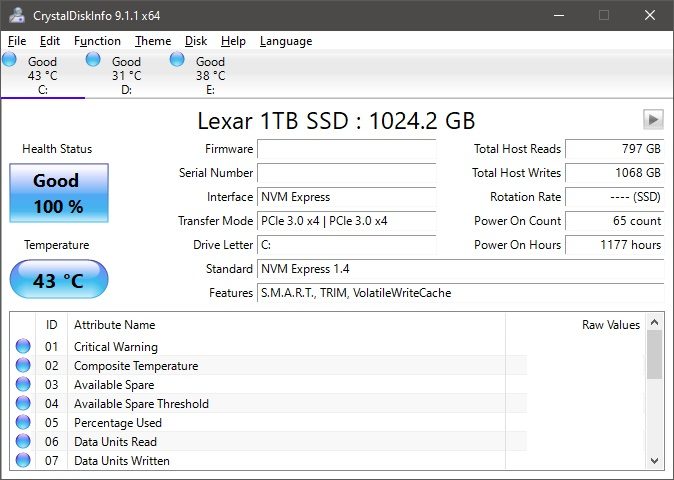Click the ID column header

point(51,324)
